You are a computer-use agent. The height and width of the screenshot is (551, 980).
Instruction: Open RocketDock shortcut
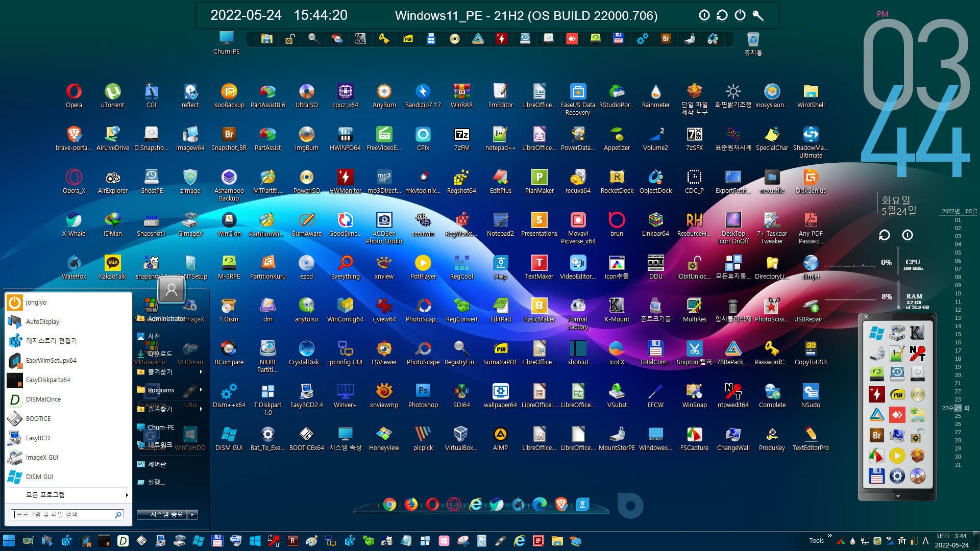tap(617, 181)
